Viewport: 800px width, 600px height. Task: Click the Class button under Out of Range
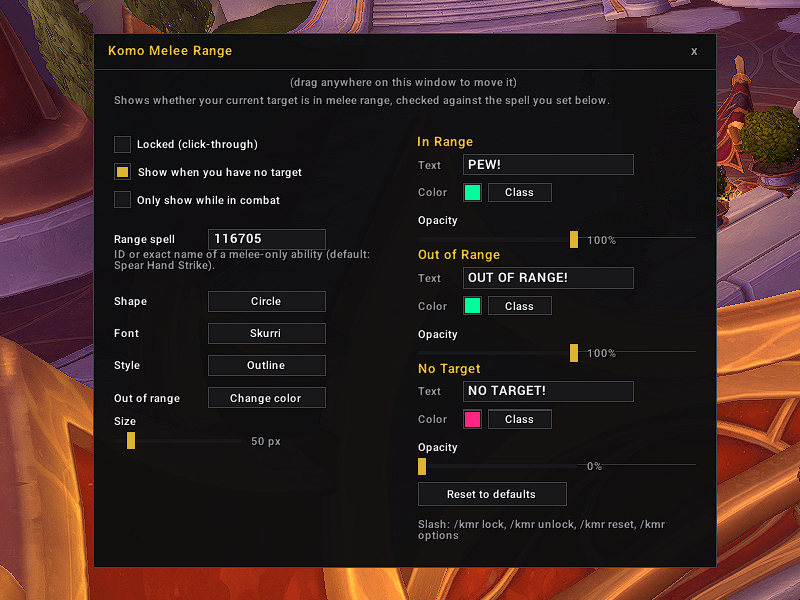tap(519, 306)
